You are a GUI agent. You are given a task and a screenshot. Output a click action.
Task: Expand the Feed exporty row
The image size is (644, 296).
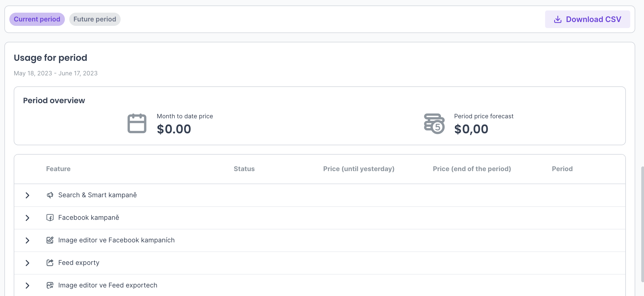click(x=27, y=263)
